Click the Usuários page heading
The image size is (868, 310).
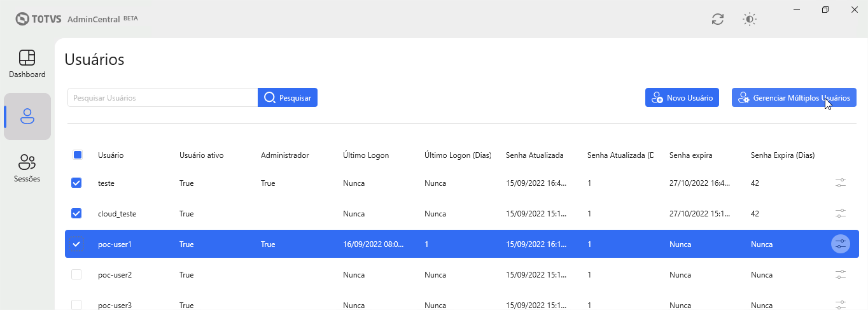(94, 60)
